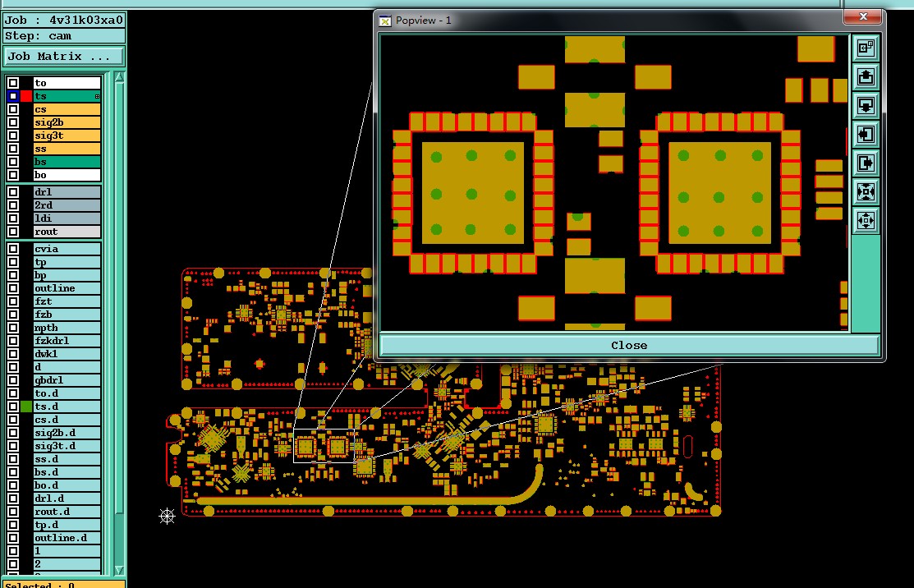
Task: Click the green color swatch of layer ts.d
Action: pyautogui.click(x=26, y=407)
